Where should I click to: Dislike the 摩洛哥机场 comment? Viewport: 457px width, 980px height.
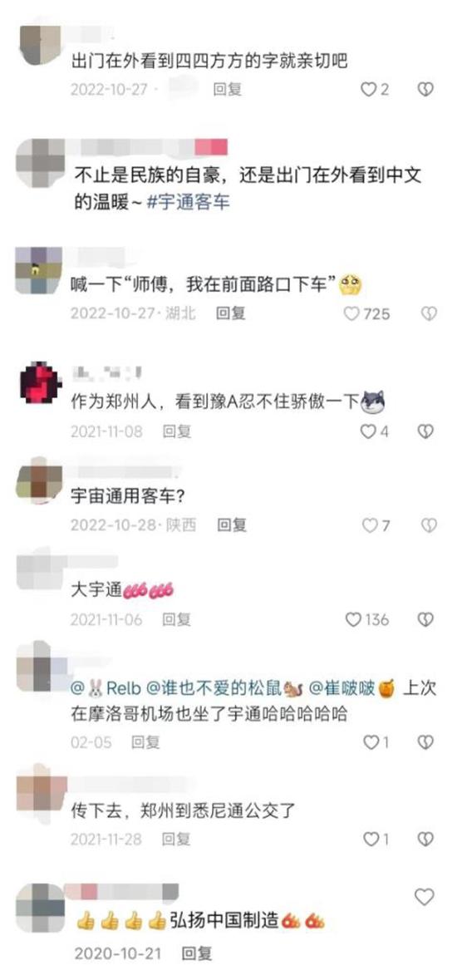coord(425,742)
